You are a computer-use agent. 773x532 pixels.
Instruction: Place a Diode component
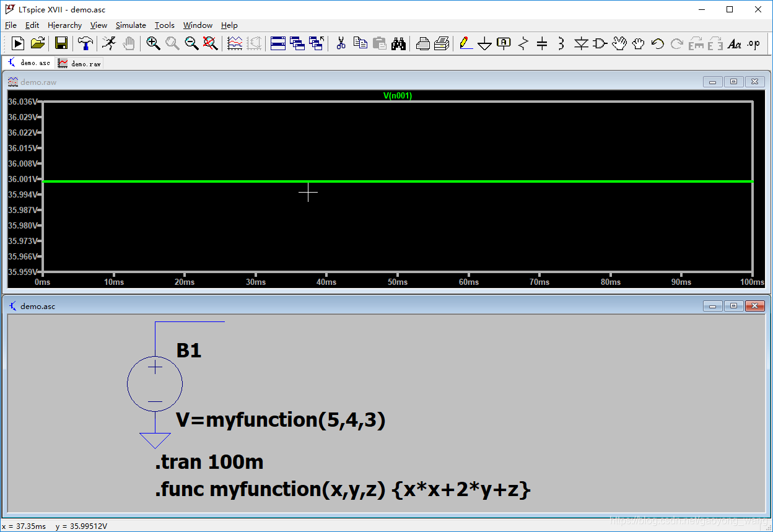coord(580,43)
